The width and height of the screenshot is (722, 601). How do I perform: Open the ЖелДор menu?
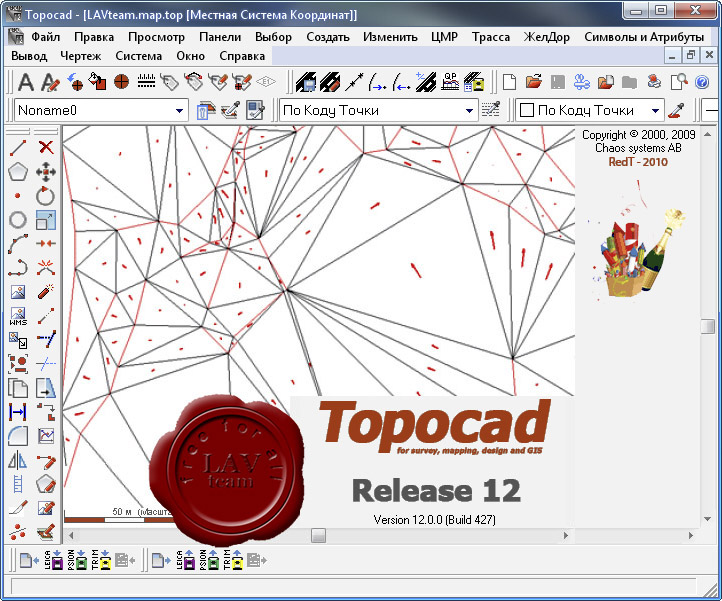[x=547, y=37]
